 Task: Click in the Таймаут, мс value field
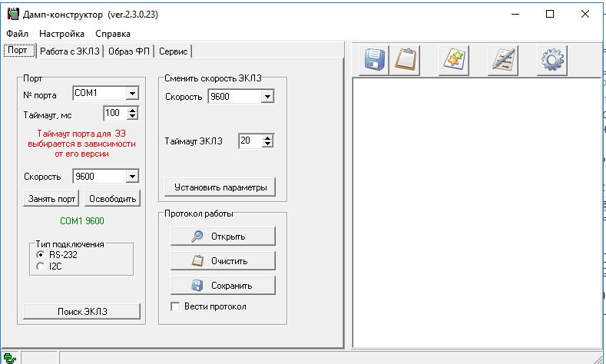114,114
